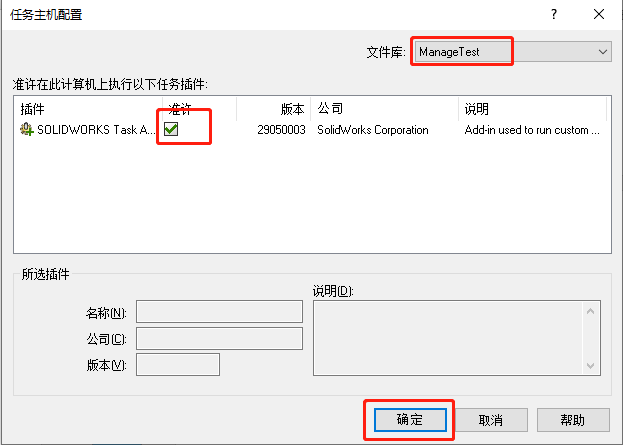Confirm settings with the 确定 button
Screen dimensions: 623x445
(409, 420)
